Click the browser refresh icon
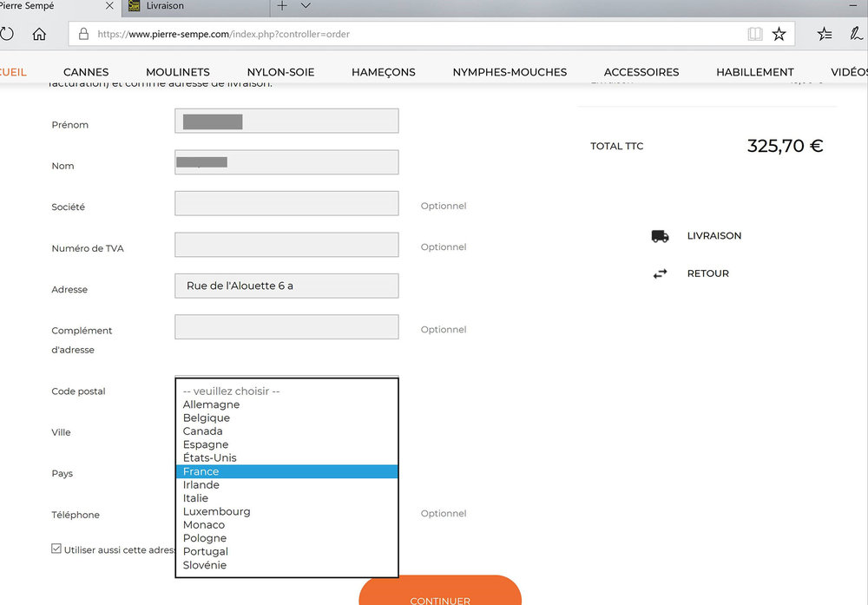868x605 pixels. [6, 34]
